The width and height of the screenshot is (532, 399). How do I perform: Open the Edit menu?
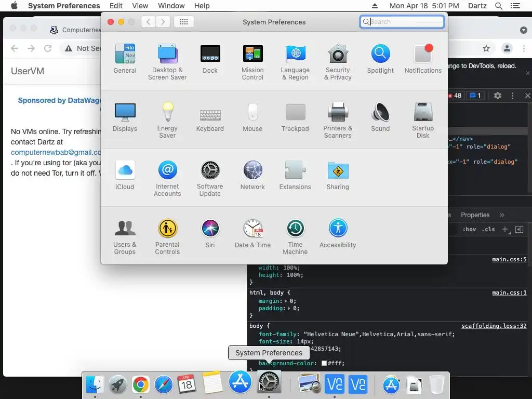pyautogui.click(x=116, y=6)
